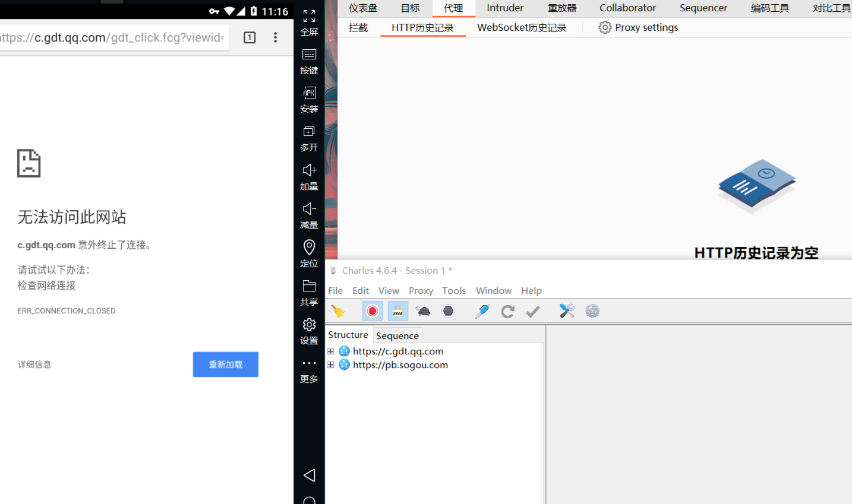Open Burp's 目标 tab

tap(410, 8)
